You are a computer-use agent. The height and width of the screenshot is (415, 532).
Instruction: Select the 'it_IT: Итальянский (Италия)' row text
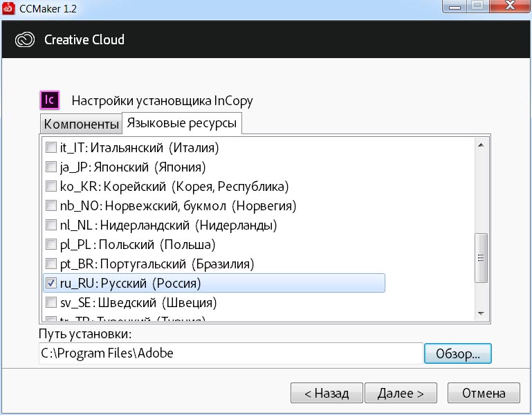[140, 147]
